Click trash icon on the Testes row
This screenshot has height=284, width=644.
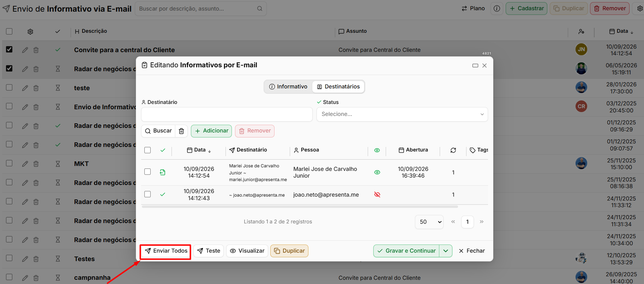point(36,259)
